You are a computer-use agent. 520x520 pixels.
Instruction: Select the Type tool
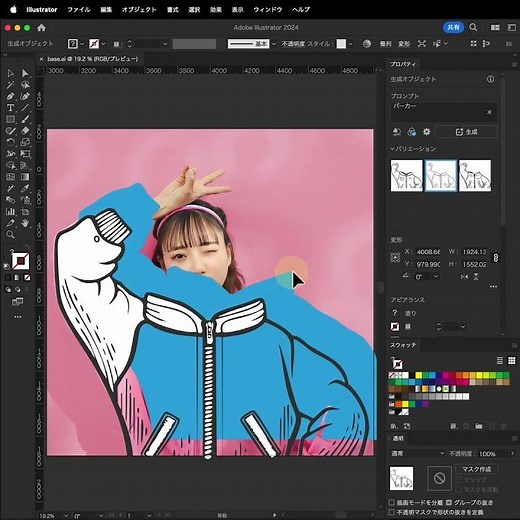point(10,108)
